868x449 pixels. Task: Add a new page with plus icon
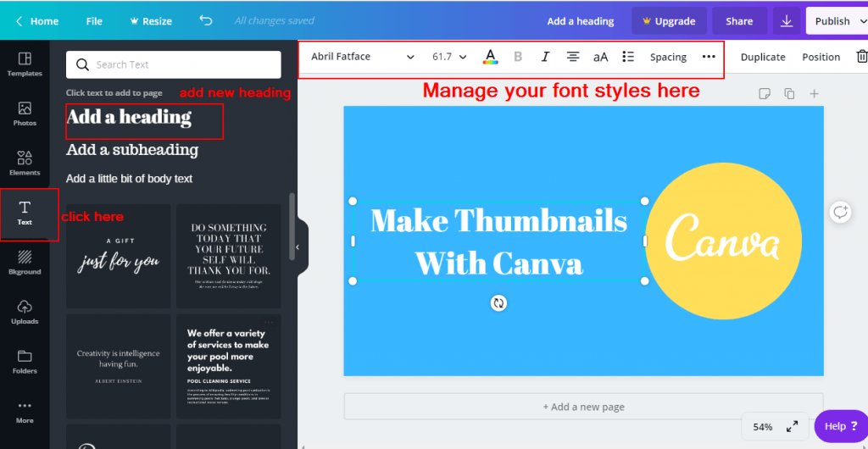tap(815, 94)
